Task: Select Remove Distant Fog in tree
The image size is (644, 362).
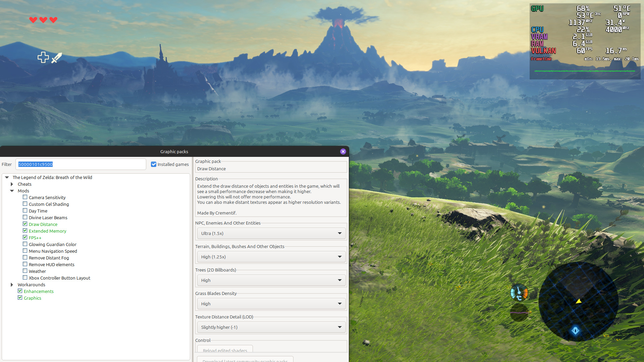Action: 49,258
